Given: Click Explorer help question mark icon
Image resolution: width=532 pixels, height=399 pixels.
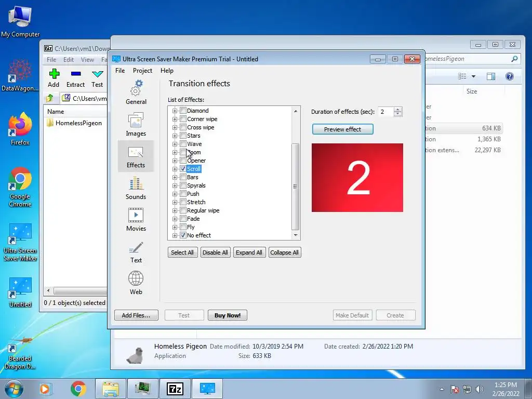Looking at the screenshot, I should pyautogui.click(x=509, y=76).
